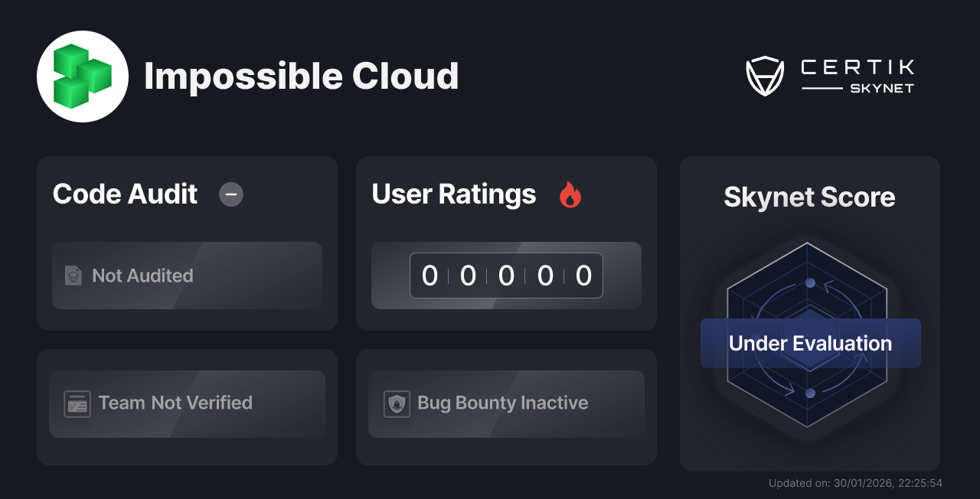
Task: Open the Impossible Cloud title link
Action: click(302, 77)
